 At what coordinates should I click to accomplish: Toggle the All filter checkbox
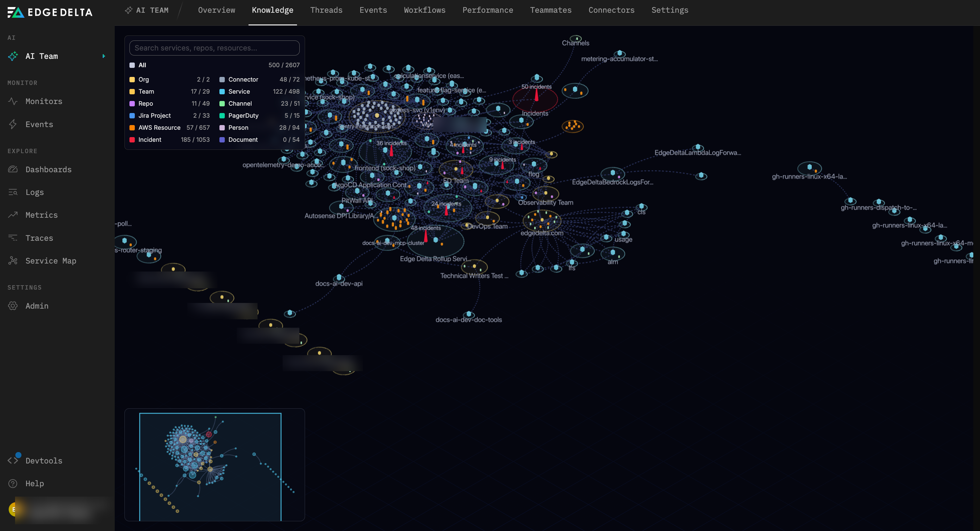point(132,65)
